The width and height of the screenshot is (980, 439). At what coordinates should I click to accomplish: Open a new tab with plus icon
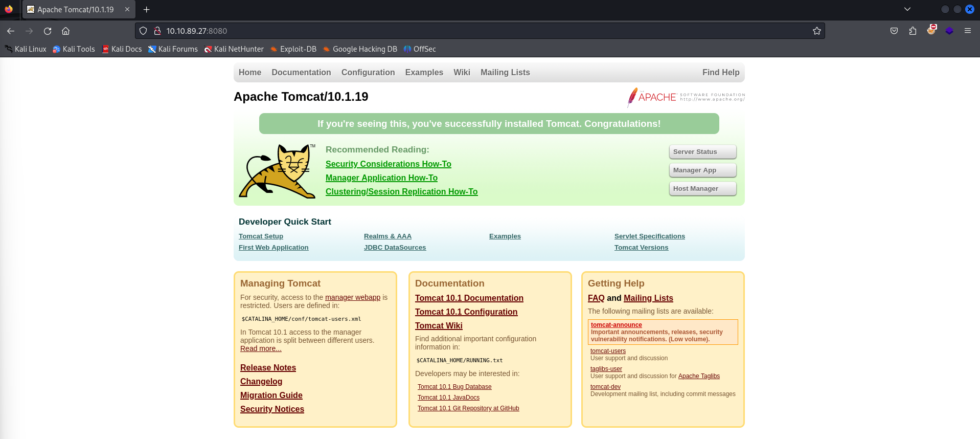147,10
